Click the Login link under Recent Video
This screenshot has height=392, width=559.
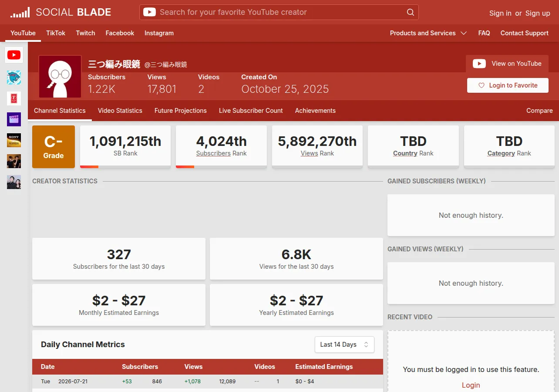point(471,385)
